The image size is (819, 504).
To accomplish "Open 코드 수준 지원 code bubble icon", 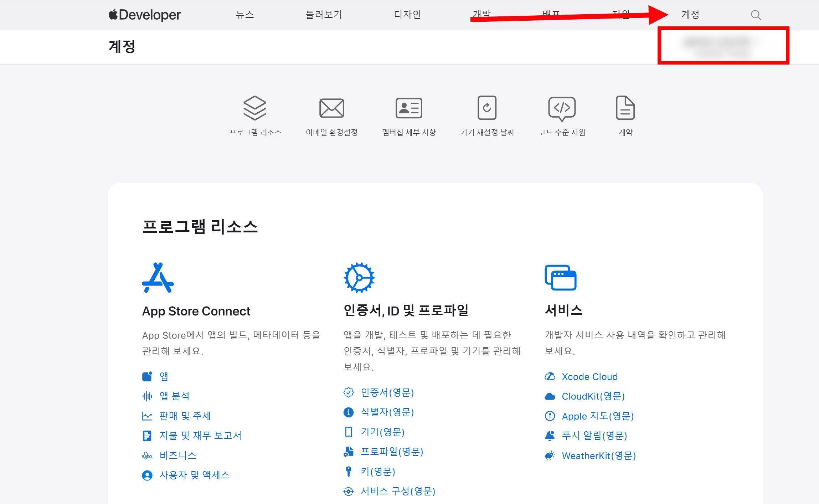I will coord(562,108).
